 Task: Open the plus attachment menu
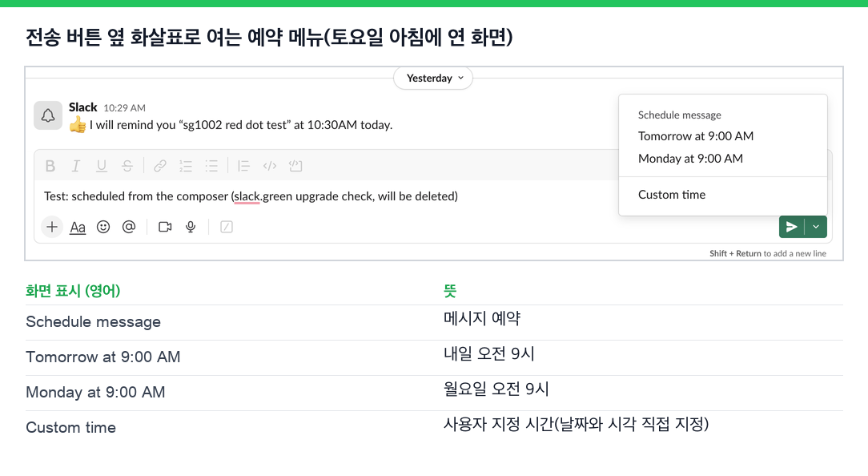coord(52,227)
